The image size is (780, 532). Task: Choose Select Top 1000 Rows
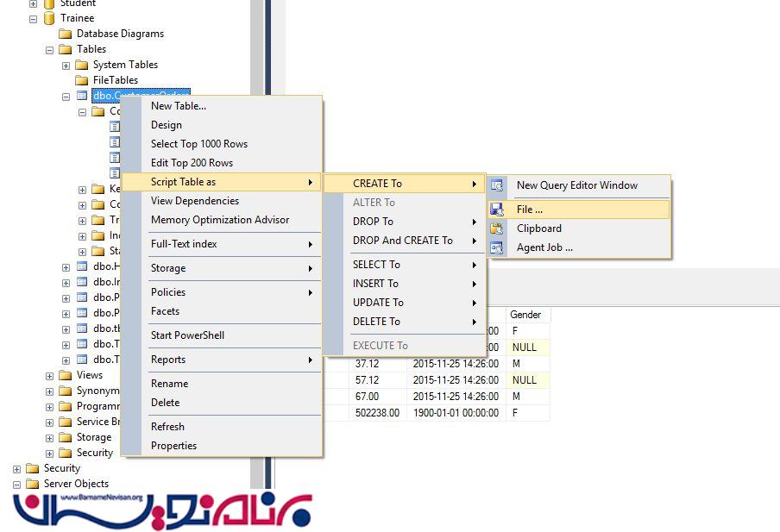coord(198,144)
